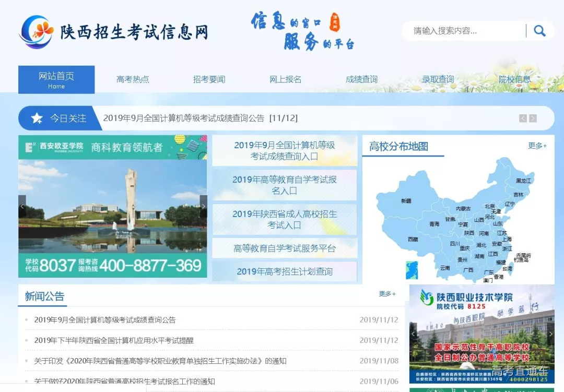Open 2019年陕西省成人高校招生考试入口

tap(285, 219)
